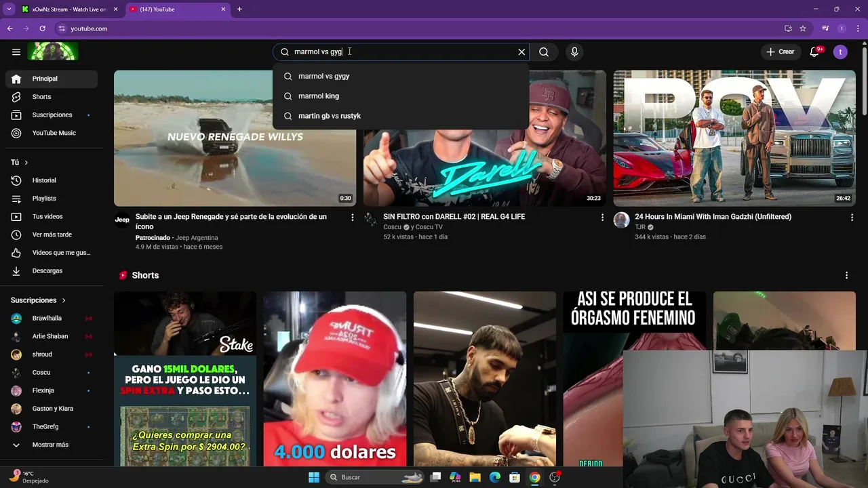Play the Stake 15MIL dolares short
Screen dimensions: 868x488
(x=185, y=379)
